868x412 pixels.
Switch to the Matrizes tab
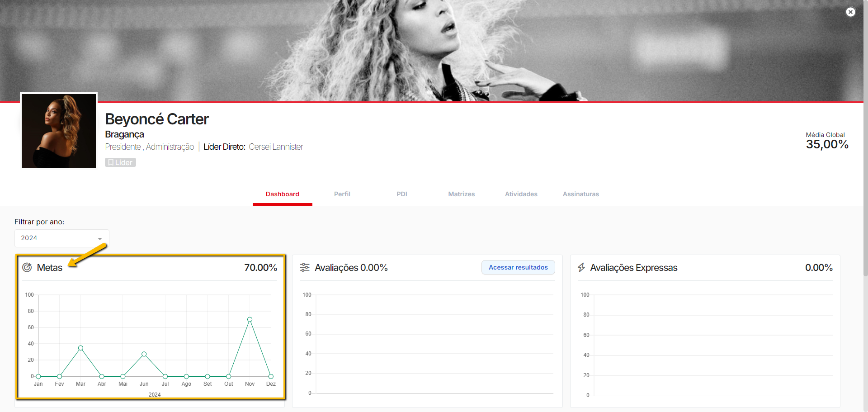462,194
